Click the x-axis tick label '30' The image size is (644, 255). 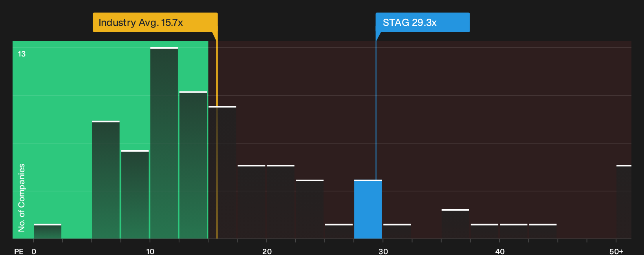[383, 251]
